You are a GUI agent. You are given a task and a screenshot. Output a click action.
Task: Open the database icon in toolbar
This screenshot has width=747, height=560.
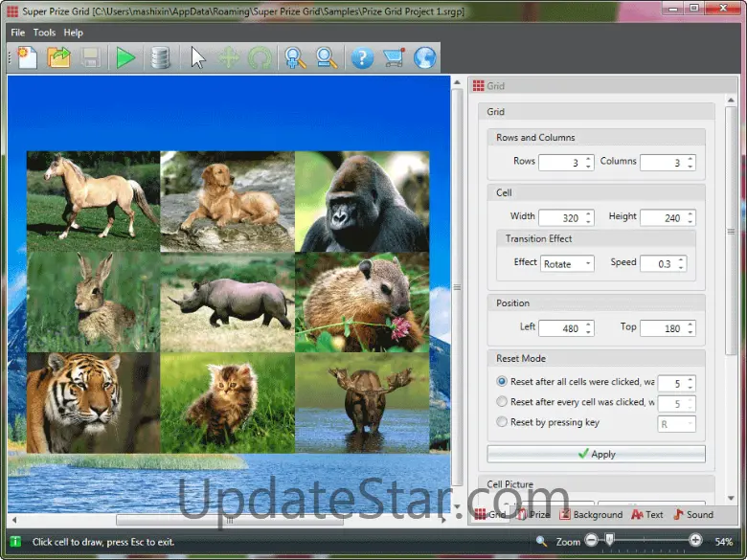(161, 58)
